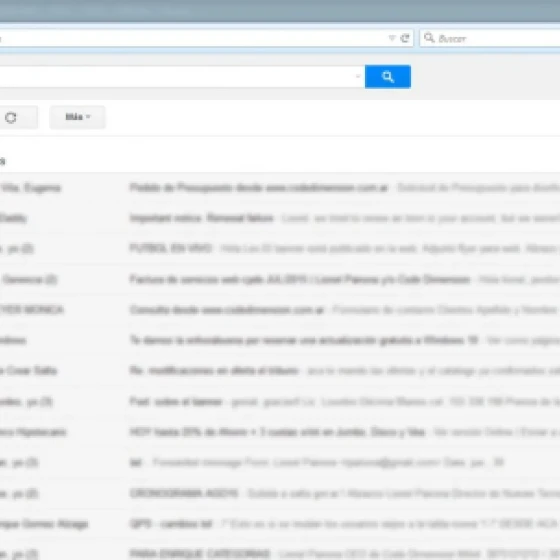Open the Consulta desde www email

coord(280,310)
